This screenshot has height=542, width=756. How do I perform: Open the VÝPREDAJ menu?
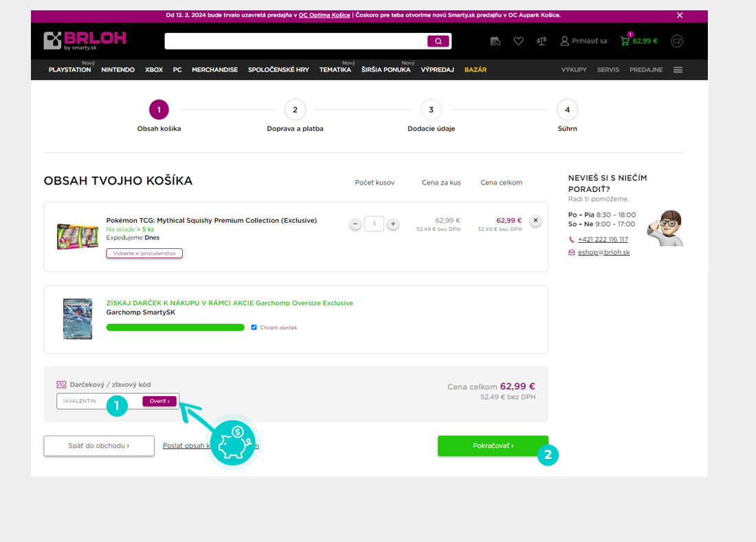[437, 69]
